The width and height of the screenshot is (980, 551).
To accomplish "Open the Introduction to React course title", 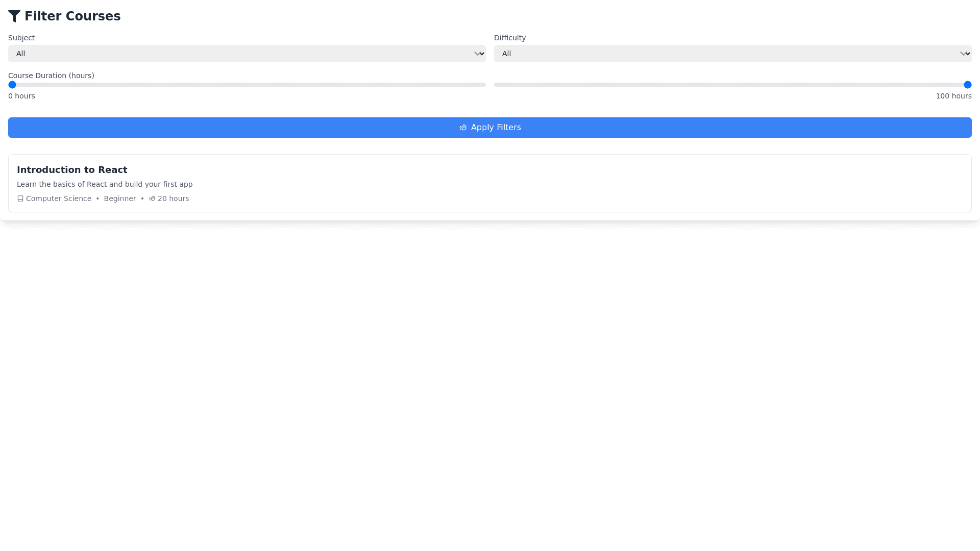I will point(72,170).
